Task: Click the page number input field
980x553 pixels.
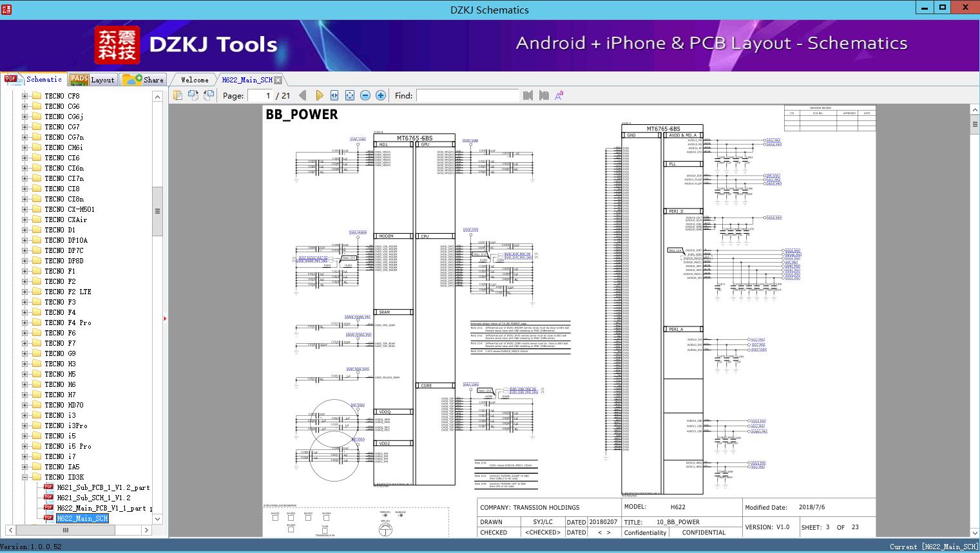Action: point(260,95)
